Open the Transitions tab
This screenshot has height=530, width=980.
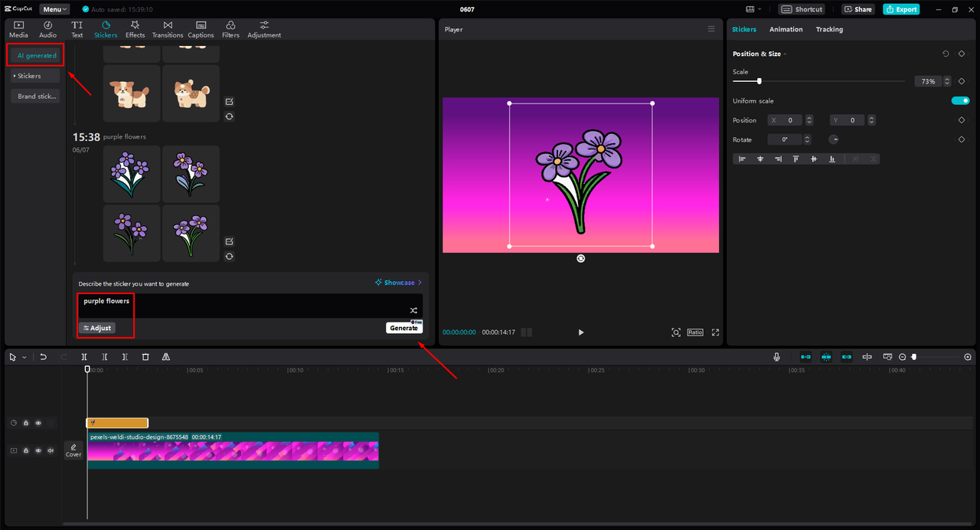168,30
